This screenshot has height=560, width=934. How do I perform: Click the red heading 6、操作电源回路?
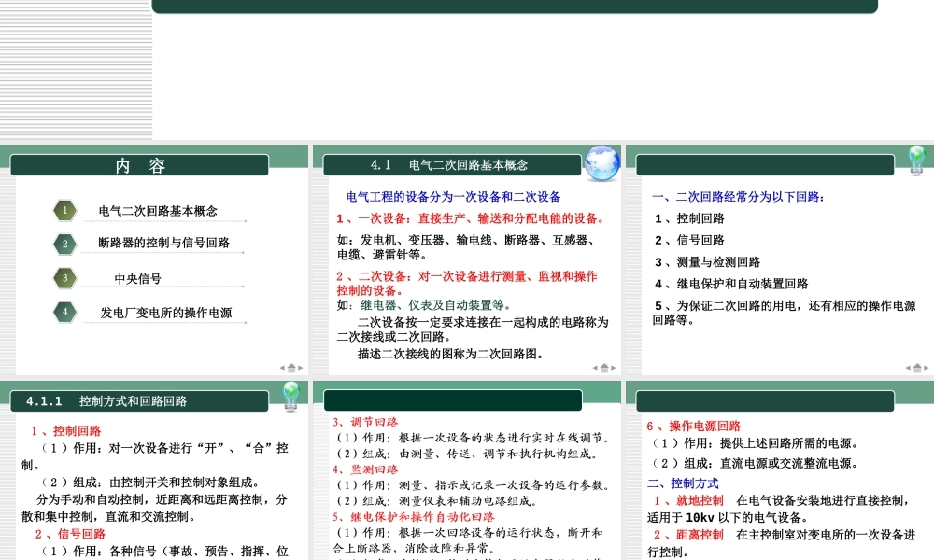(694, 427)
